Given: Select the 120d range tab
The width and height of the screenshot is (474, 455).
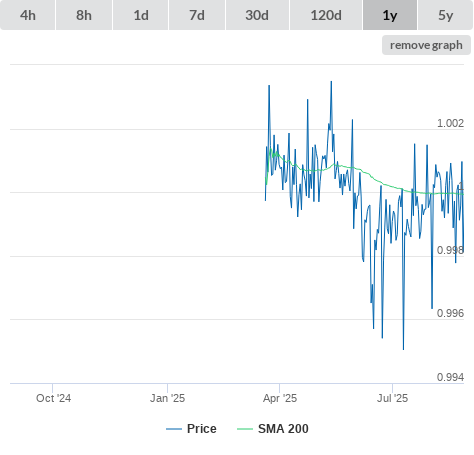Looking at the screenshot, I should point(326,15).
